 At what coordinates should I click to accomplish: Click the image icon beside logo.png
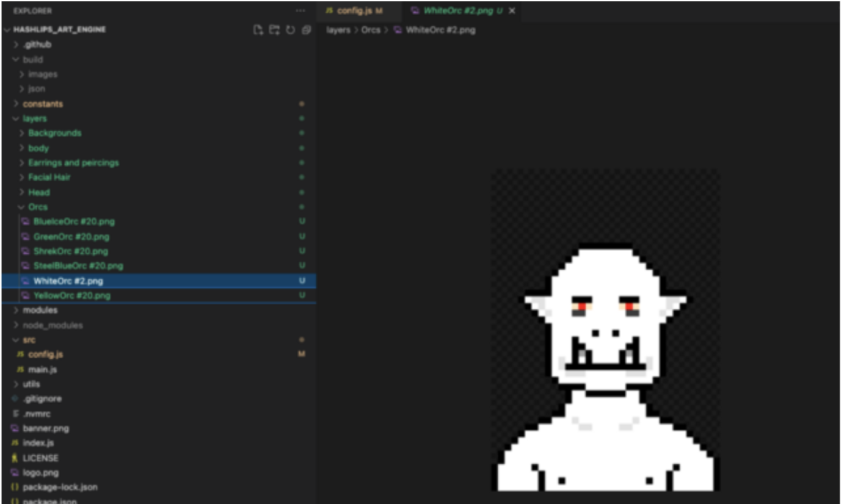[x=15, y=472]
